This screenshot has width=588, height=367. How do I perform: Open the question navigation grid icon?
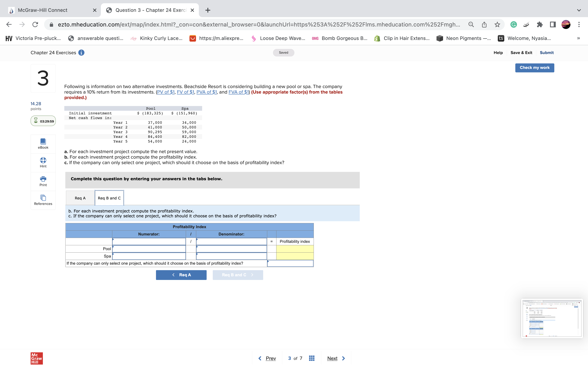tap(312, 358)
